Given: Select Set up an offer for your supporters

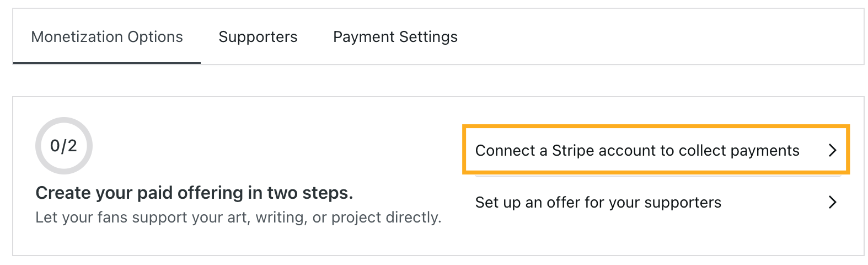Looking at the screenshot, I should tap(598, 203).
